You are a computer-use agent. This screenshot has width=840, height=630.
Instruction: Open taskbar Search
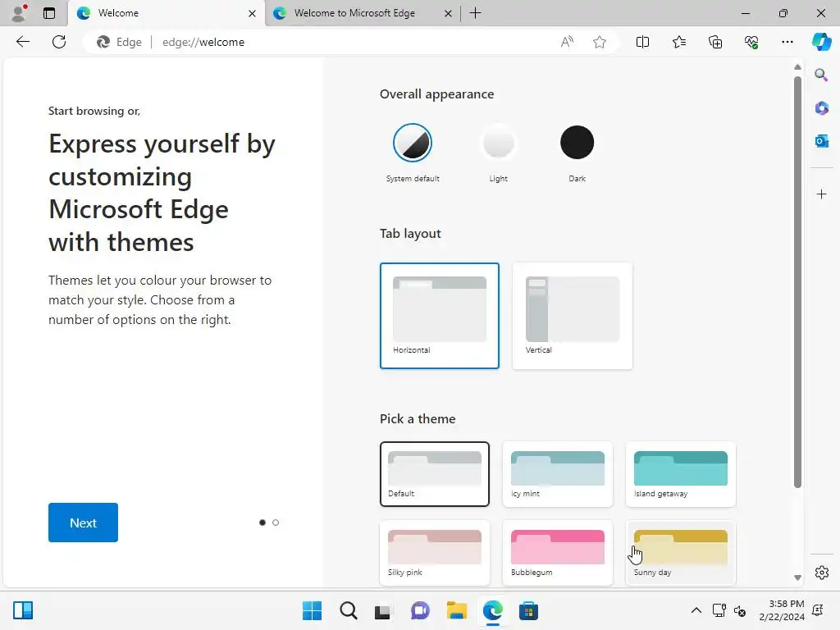pos(348,610)
